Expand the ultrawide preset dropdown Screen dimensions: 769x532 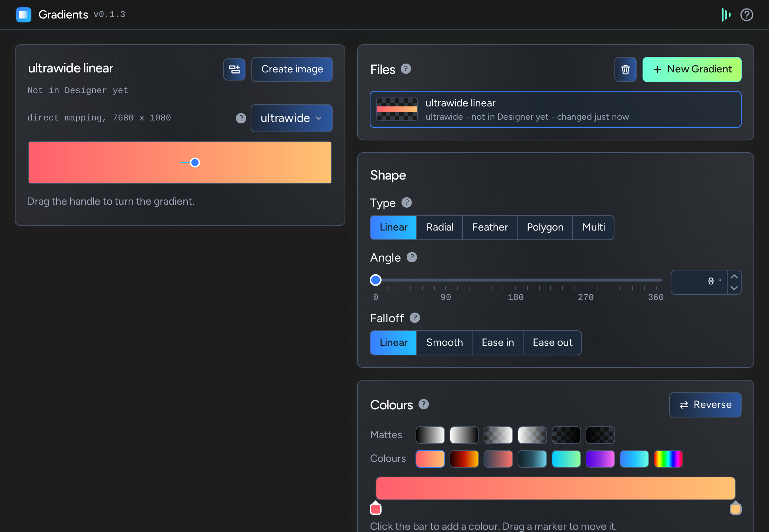pyautogui.click(x=292, y=118)
